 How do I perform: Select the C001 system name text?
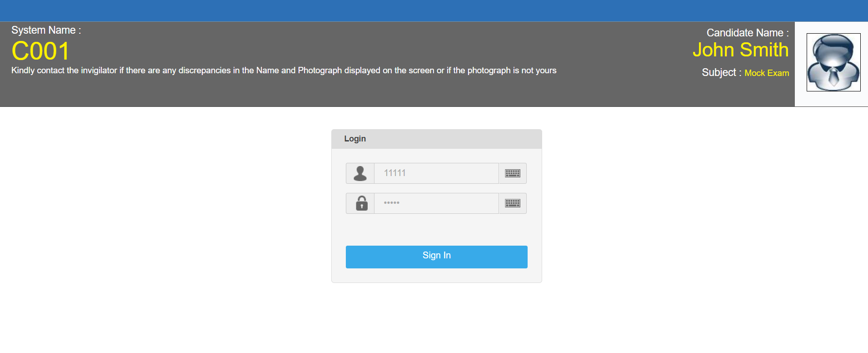tap(40, 51)
